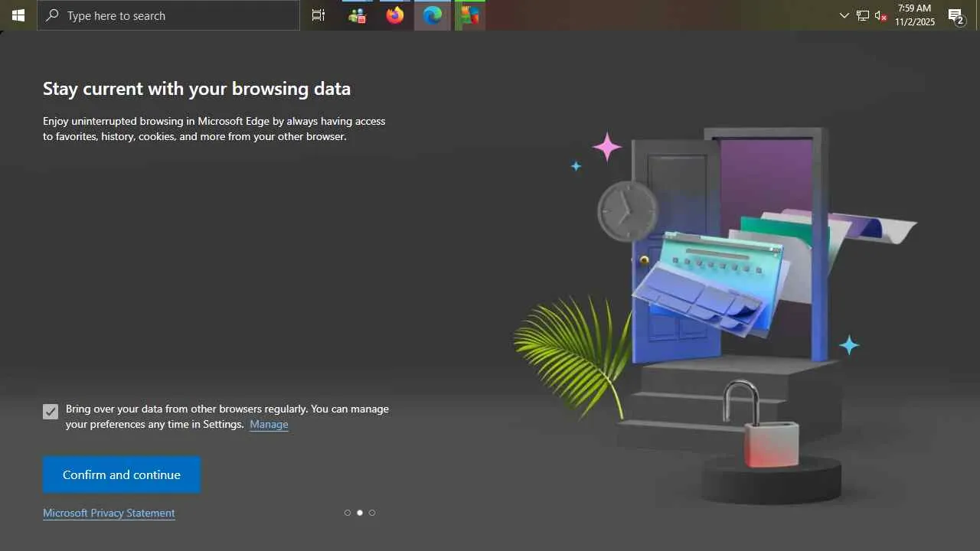Click the muted volume icon in the tray
This screenshot has height=551, width=980.
[x=880, y=15]
